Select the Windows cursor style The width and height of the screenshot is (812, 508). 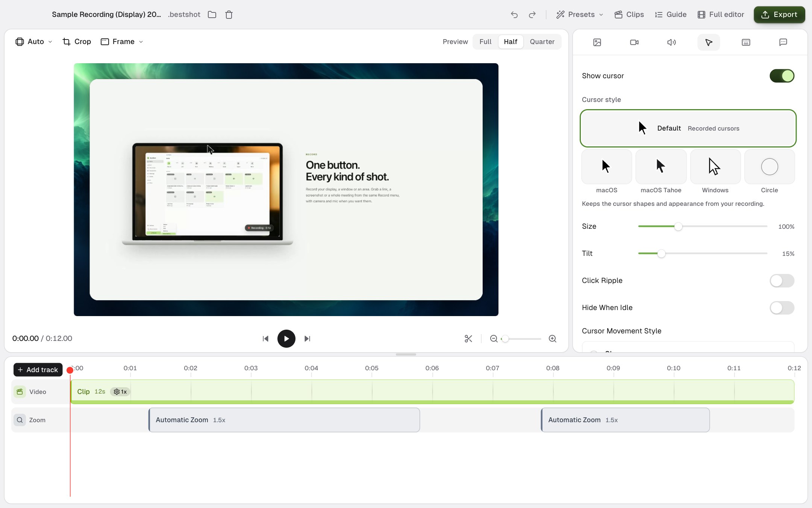point(715,167)
